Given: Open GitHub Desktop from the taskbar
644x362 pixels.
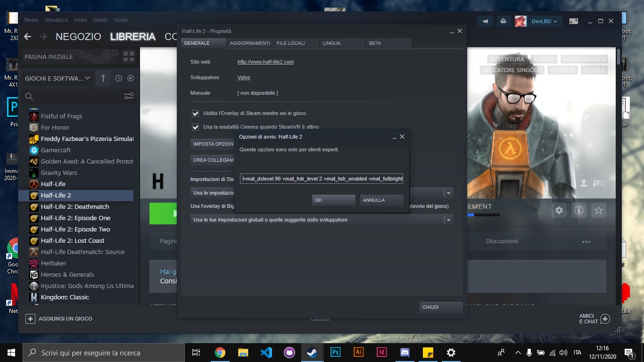Looking at the screenshot, I should [289, 352].
